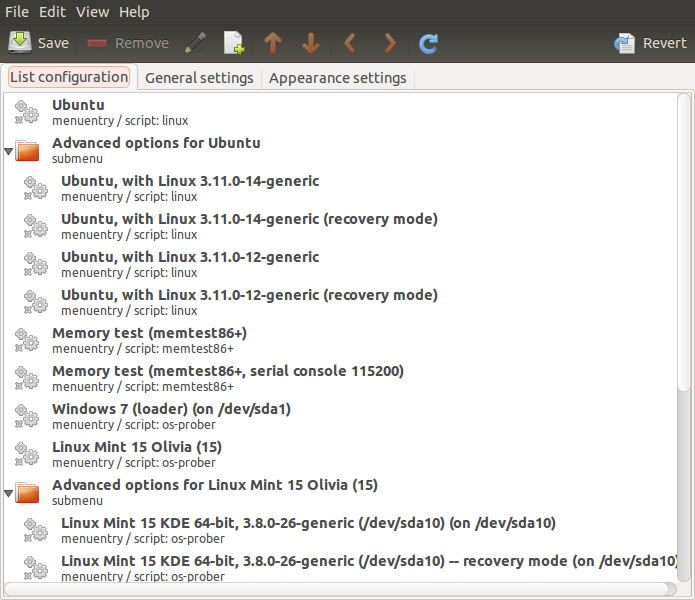
Task: Select 'Ubuntu, with Linux 3.11.0-12-generic' entry
Action: 340,265
